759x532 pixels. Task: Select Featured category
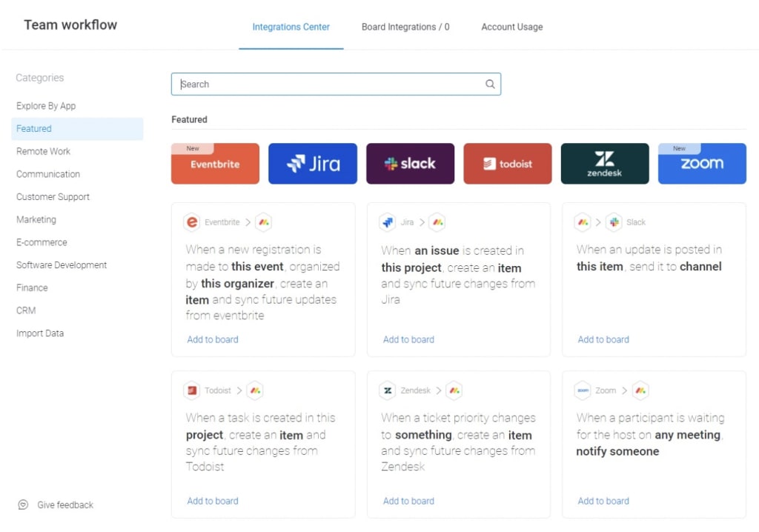point(77,129)
